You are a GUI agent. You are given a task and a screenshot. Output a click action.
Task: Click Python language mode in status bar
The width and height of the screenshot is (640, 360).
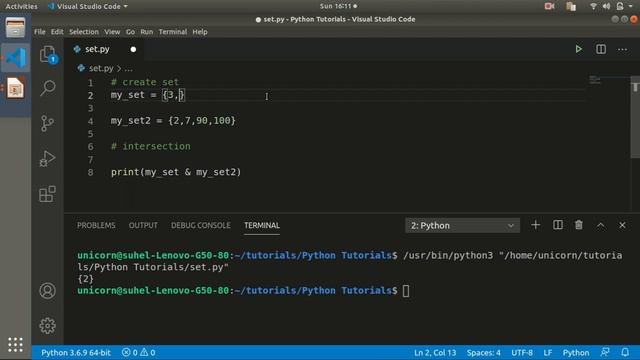coord(576,352)
